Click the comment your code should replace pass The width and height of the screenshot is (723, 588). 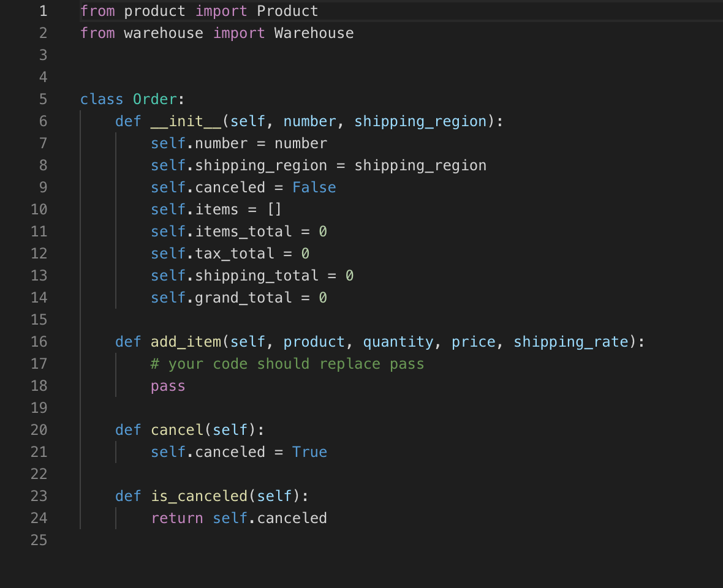(287, 363)
